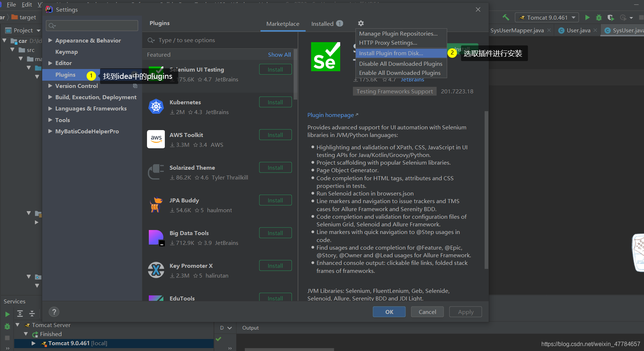Screen dimensions: 644x351
Task: Install the Kubernetes plugin
Action: 275,102
